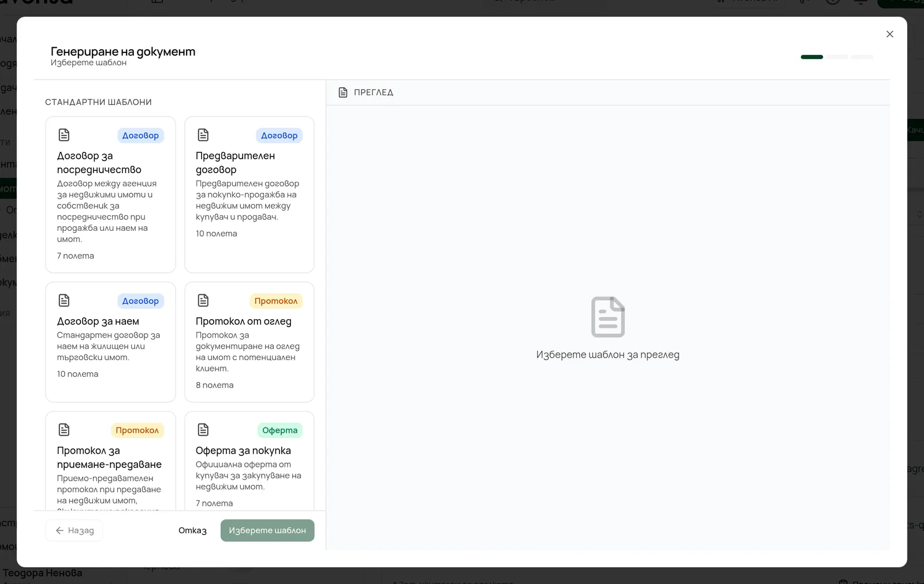Click document icon on Предварителен договор card
The width and height of the screenshot is (924, 584).
[203, 135]
